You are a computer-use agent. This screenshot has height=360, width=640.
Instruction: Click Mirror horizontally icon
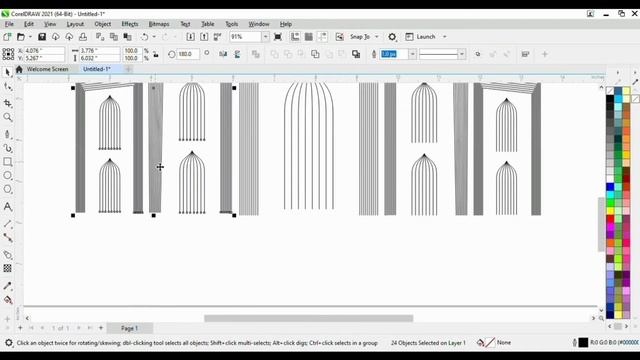pos(223,54)
